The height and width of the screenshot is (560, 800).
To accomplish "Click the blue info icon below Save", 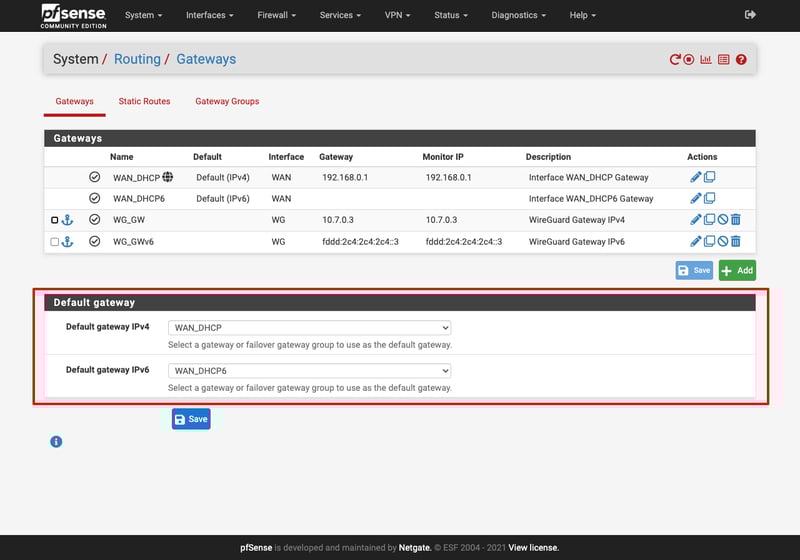I will pyautogui.click(x=56, y=441).
